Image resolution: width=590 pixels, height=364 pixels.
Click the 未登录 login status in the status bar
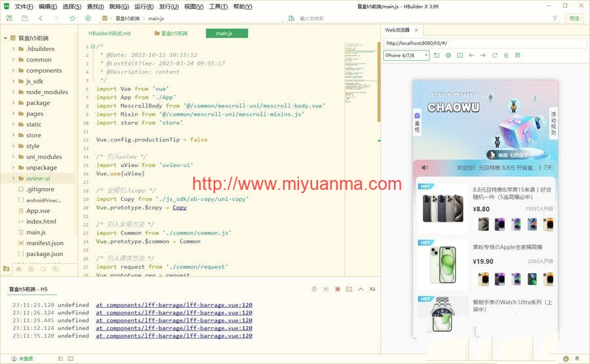click(x=22, y=359)
